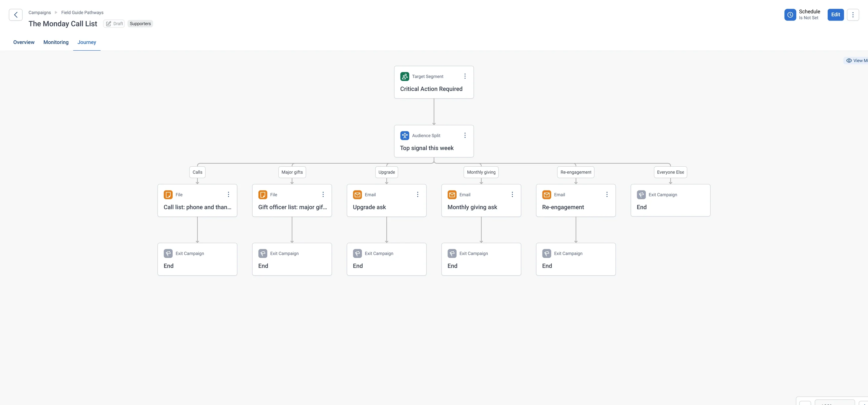Screen dimensions: 868x405
Task: Click the Email icon on Upgrade ask node
Action: 357,195
